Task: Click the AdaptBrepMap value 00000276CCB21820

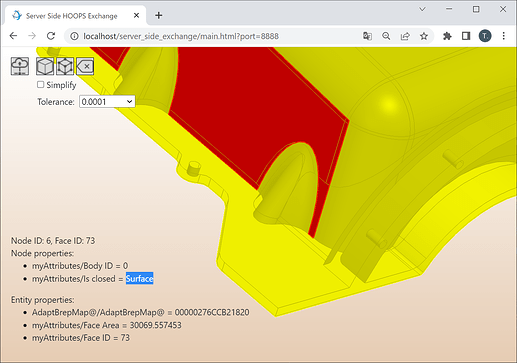Action: (212, 312)
